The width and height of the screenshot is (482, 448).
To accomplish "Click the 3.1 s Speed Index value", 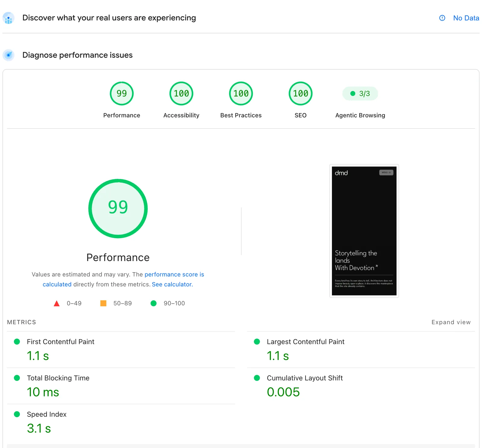I will pyautogui.click(x=39, y=428).
